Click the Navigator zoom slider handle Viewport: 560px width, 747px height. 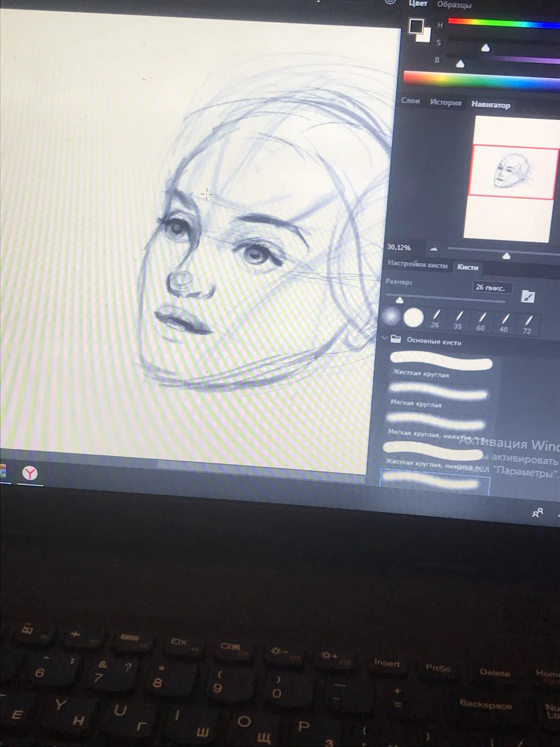click(506, 256)
